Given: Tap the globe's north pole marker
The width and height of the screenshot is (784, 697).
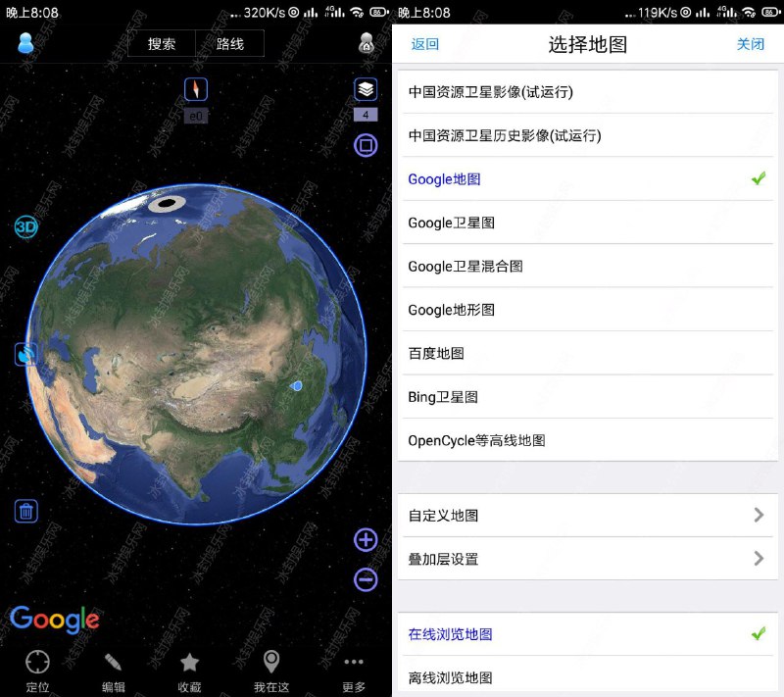Looking at the screenshot, I should pos(167,204).
